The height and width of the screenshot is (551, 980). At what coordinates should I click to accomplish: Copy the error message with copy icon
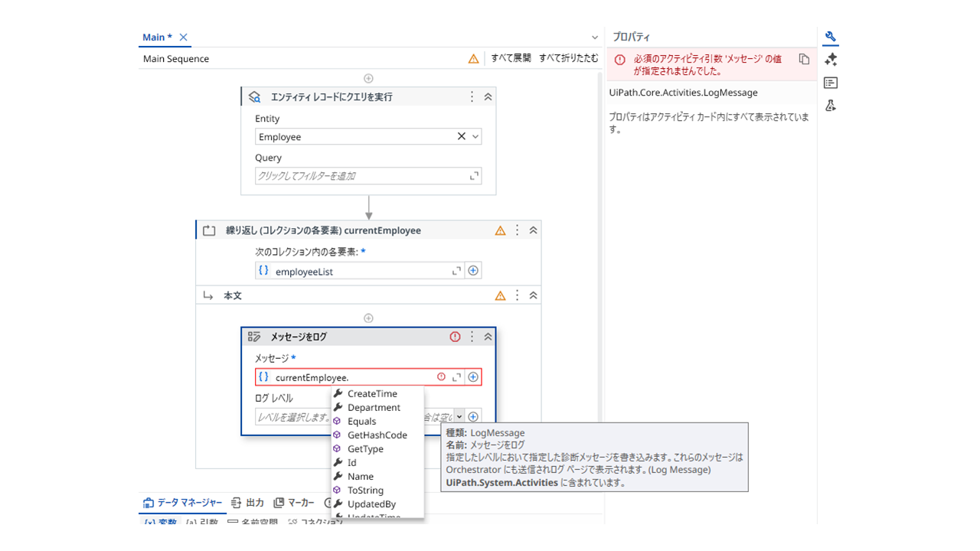click(803, 59)
